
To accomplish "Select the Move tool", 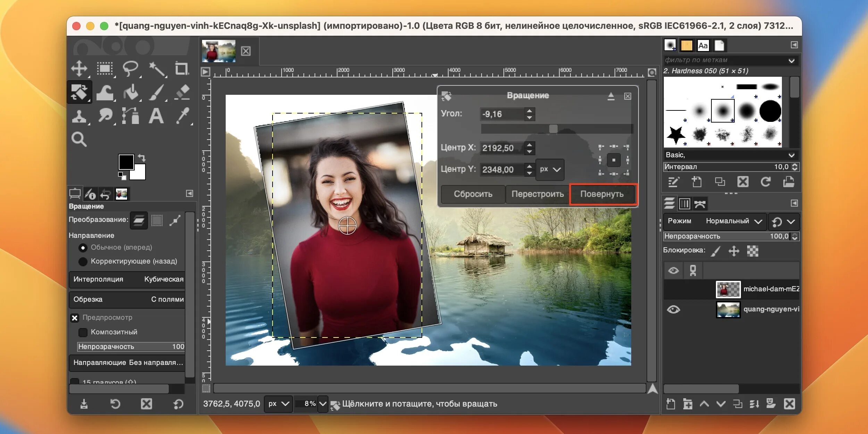I will pos(79,68).
